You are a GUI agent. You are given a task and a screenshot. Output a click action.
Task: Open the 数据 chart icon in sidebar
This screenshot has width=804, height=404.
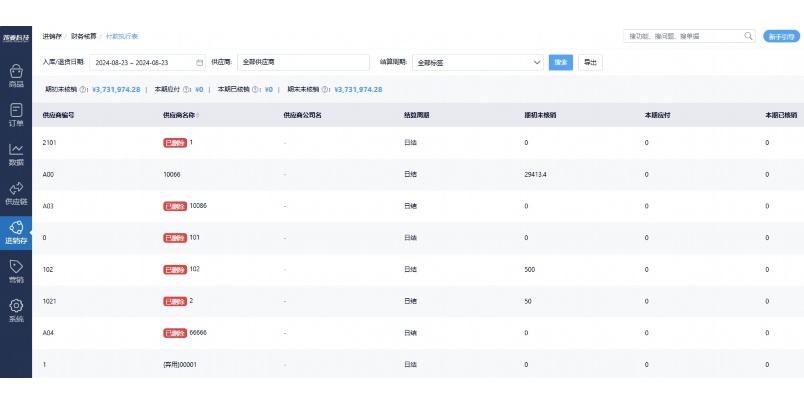click(x=16, y=154)
